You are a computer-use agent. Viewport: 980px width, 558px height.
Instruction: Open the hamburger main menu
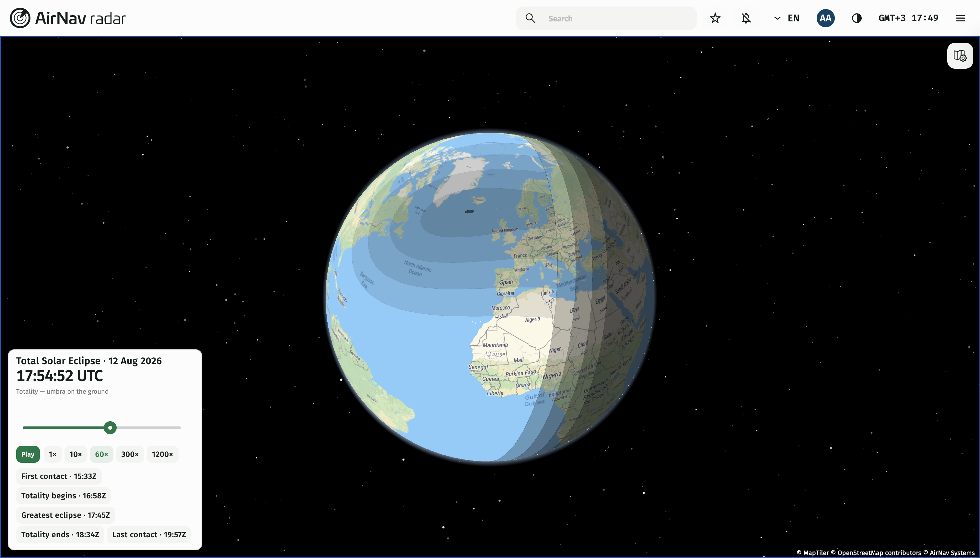(960, 18)
